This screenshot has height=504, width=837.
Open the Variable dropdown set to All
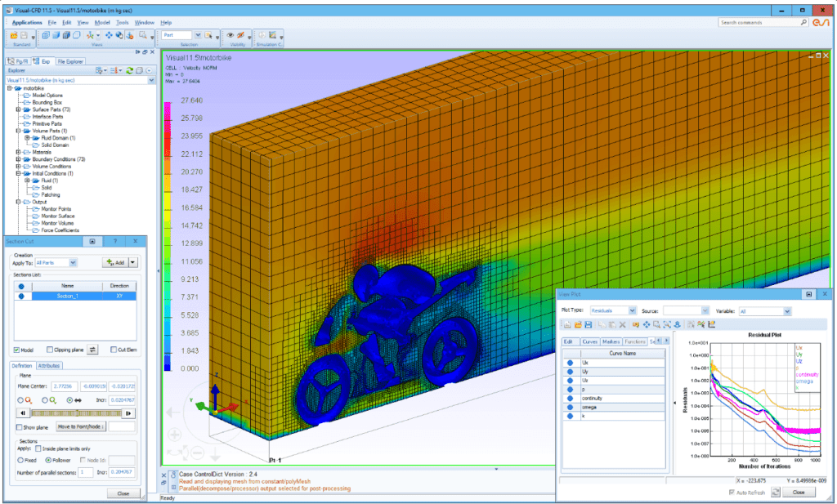point(764,310)
